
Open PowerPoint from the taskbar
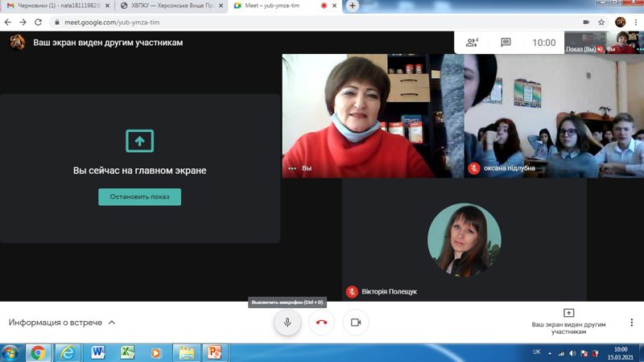(214, 352)
